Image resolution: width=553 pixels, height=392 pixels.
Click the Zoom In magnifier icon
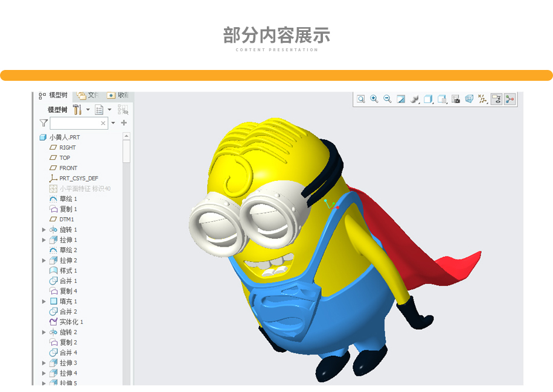374,100
